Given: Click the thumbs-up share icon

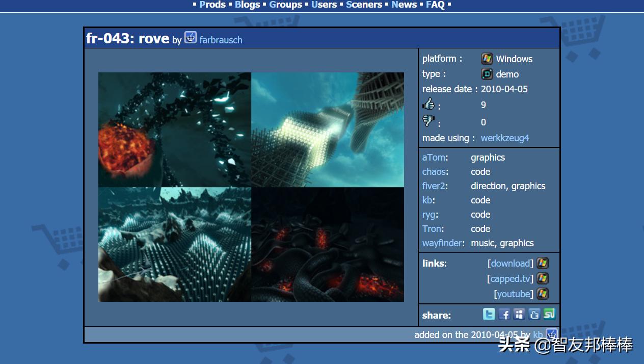Looking at the screenshot, I should tap(534, 315).
